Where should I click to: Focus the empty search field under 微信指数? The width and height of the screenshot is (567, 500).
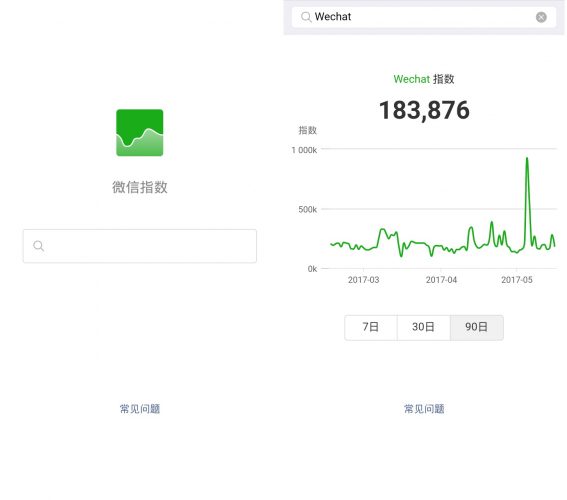pyautogui.click(x=140, y=246)
